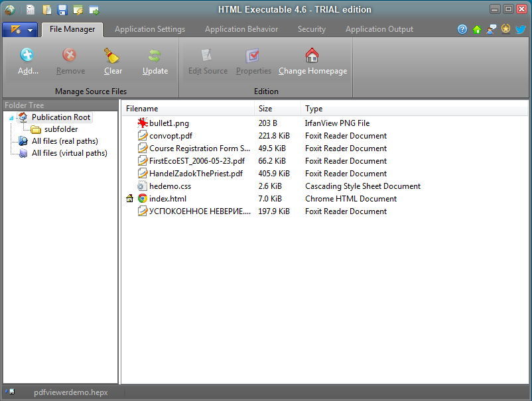Sort list by Filename column header
This screenshot has height=401, width=532.
(x=188, y=109)
